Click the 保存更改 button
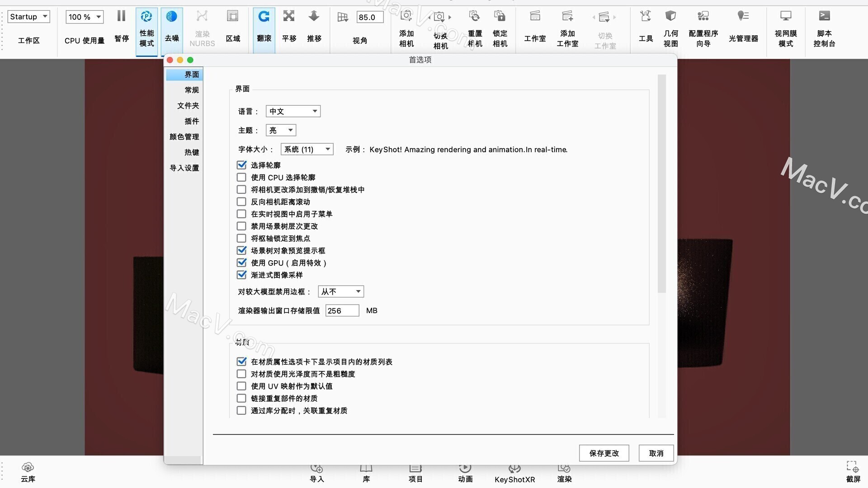 pos(604,453)
